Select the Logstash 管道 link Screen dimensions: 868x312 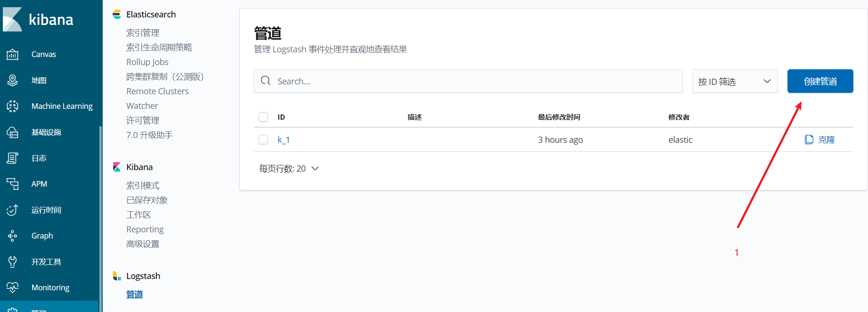click(134, 295)
